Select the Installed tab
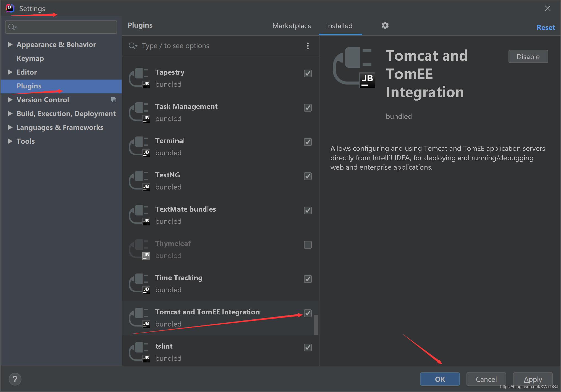Screen dimensions: 561x392 (339, 26)
